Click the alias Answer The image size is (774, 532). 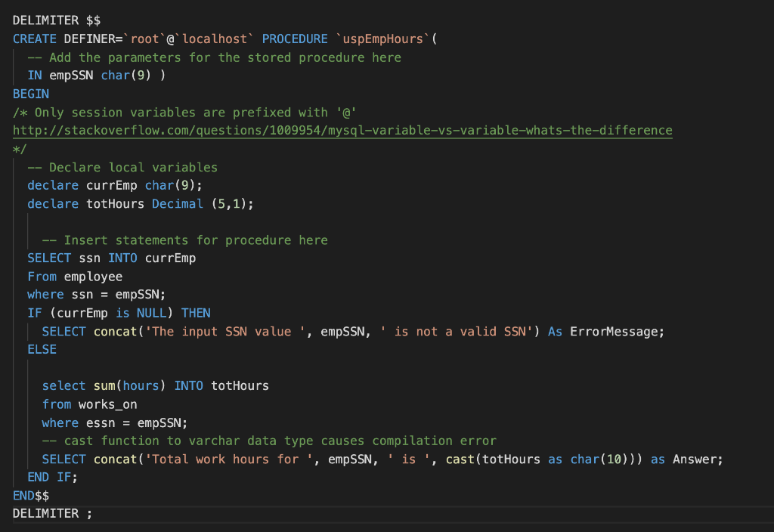[695, 459]
